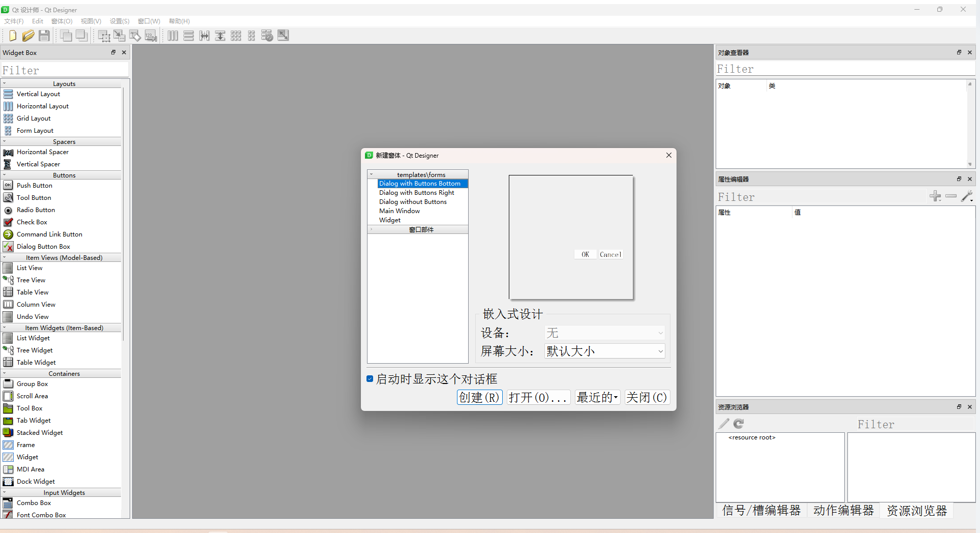Select Dialog with Buttons Right template
Image resolution: width=980 pixels, height=533 pixels.
[417, 193]
